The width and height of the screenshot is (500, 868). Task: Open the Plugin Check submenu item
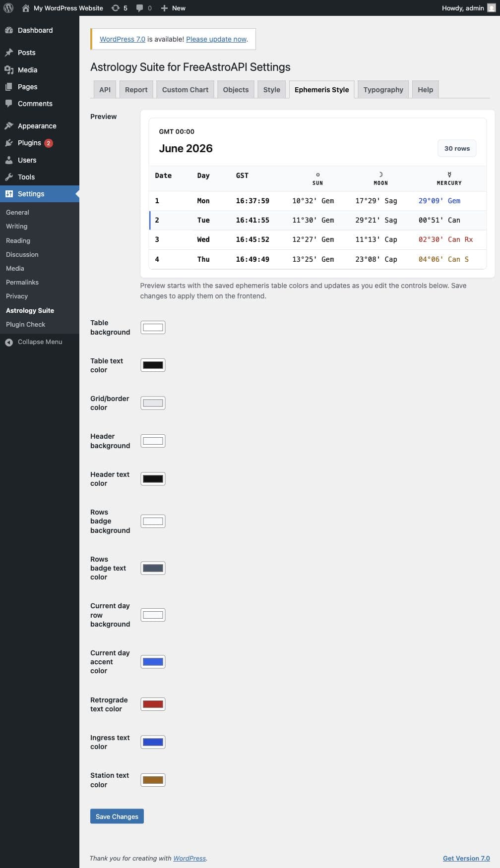click(x=25, y=324)
